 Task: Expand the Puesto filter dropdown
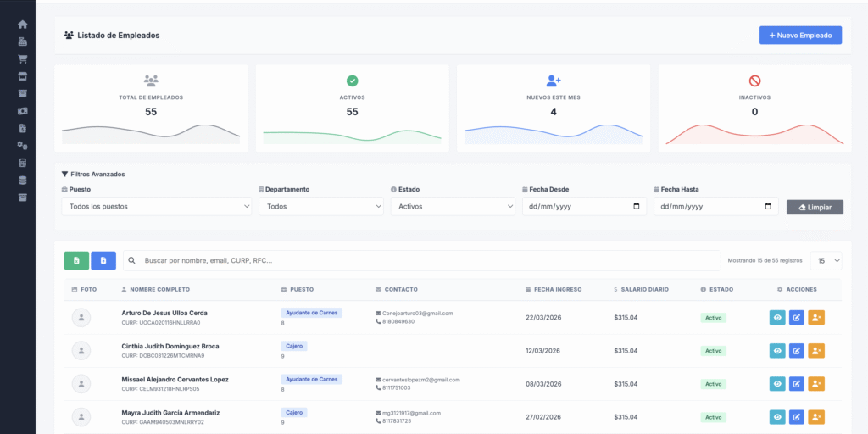point(157,207)
